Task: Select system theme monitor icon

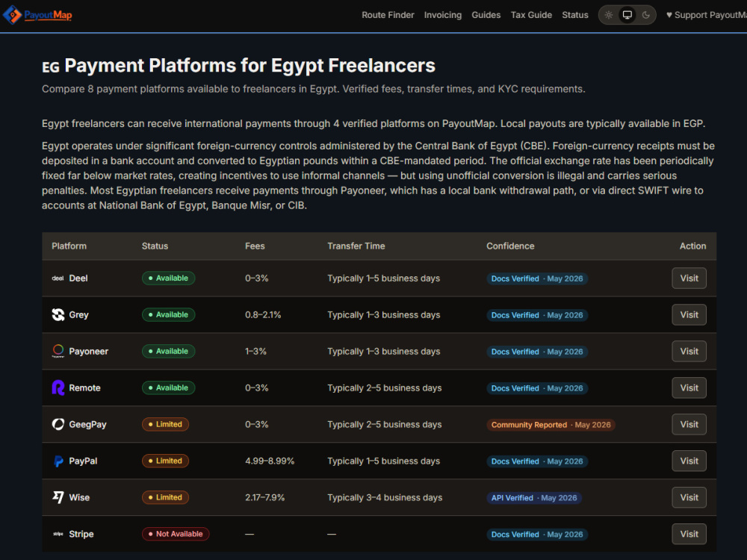Action: (x=627, y=15)
